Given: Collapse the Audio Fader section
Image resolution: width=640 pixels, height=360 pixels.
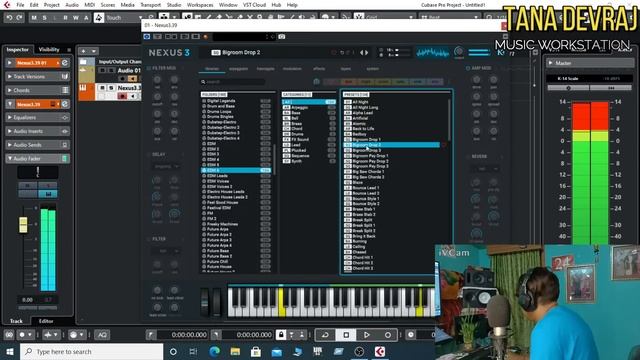Looking at the screenshot, I should point(9,158).
